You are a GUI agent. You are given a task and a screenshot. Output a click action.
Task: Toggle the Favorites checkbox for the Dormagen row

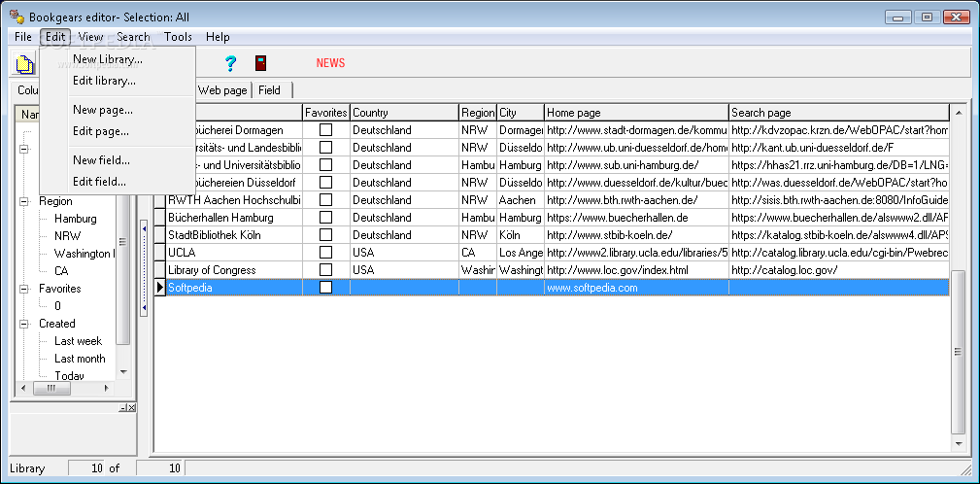[x=325, y=130]
